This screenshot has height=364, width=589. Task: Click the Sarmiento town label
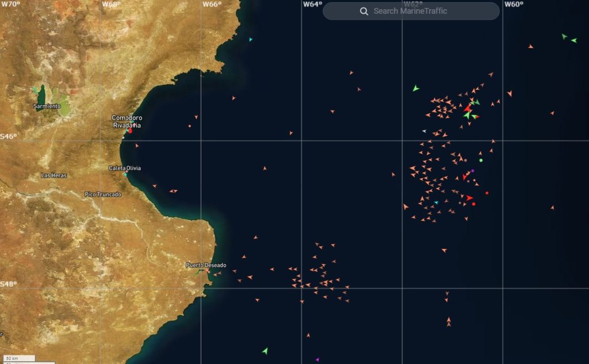(47, 106)
